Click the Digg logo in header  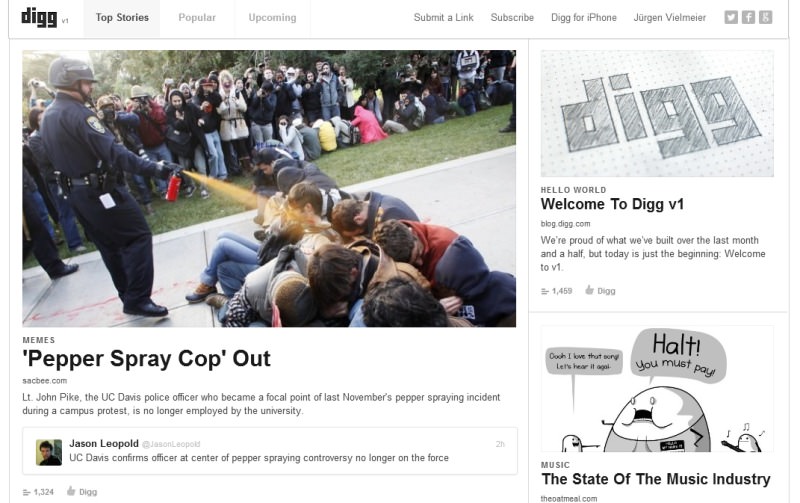[39, 17]
